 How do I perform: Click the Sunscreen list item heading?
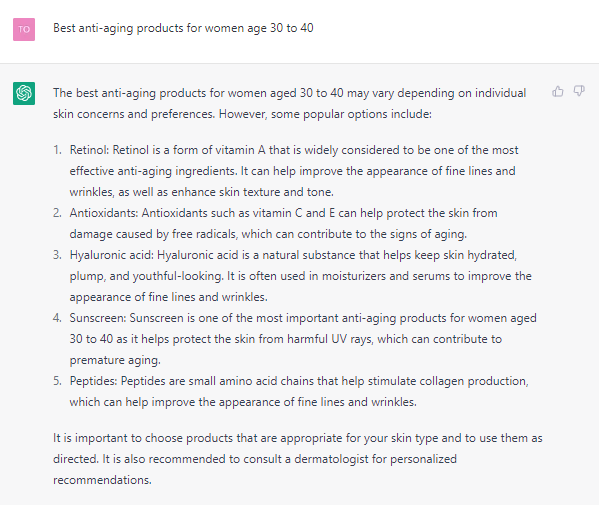98,318
